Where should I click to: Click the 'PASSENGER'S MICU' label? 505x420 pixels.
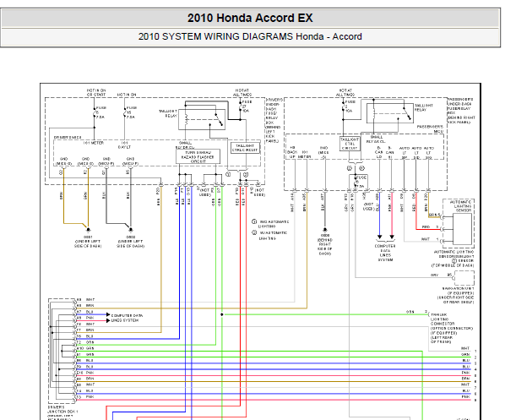click(x=430, y=129)
